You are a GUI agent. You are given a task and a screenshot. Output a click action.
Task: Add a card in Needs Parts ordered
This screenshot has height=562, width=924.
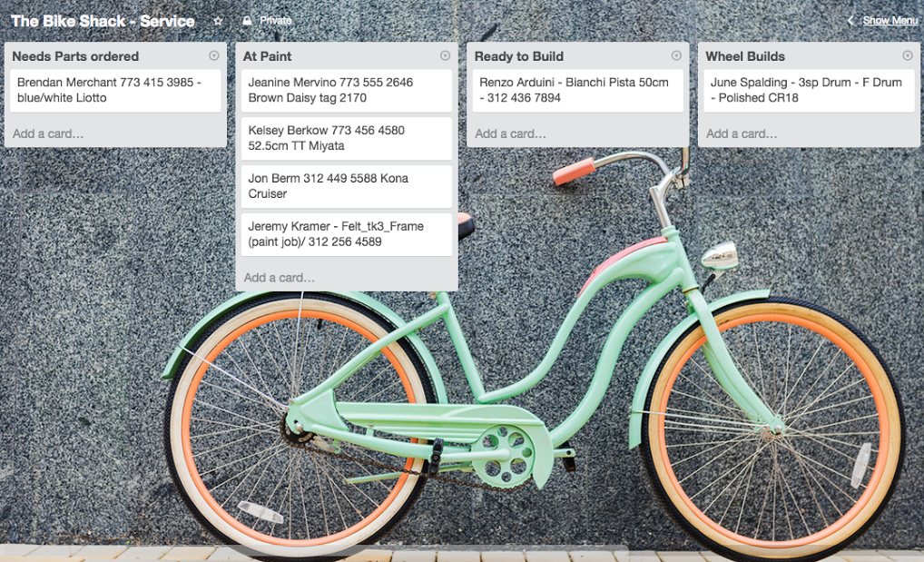[x=48, y=133]
